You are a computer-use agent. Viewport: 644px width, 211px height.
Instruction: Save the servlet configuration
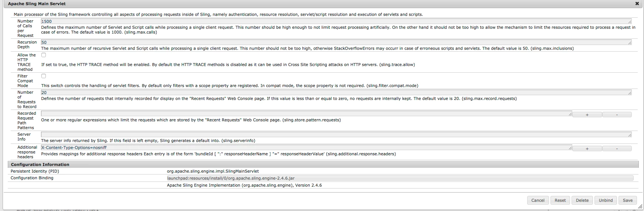[628, 200]
